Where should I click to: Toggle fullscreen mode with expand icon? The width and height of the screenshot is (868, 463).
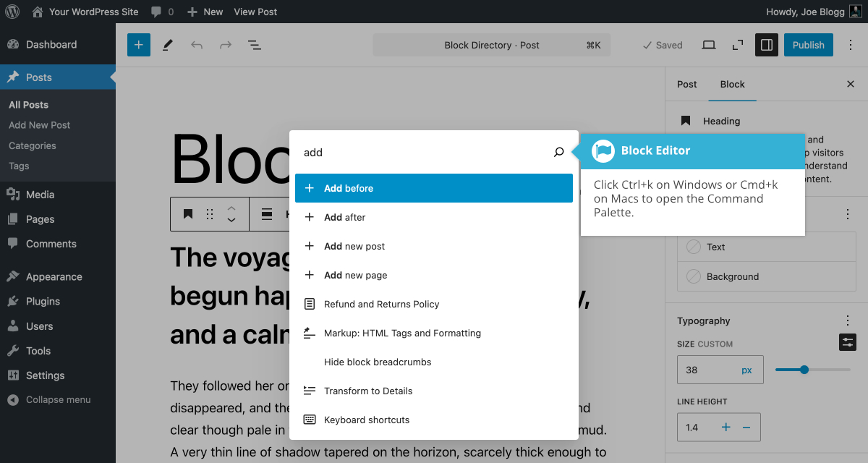(738, 45)
